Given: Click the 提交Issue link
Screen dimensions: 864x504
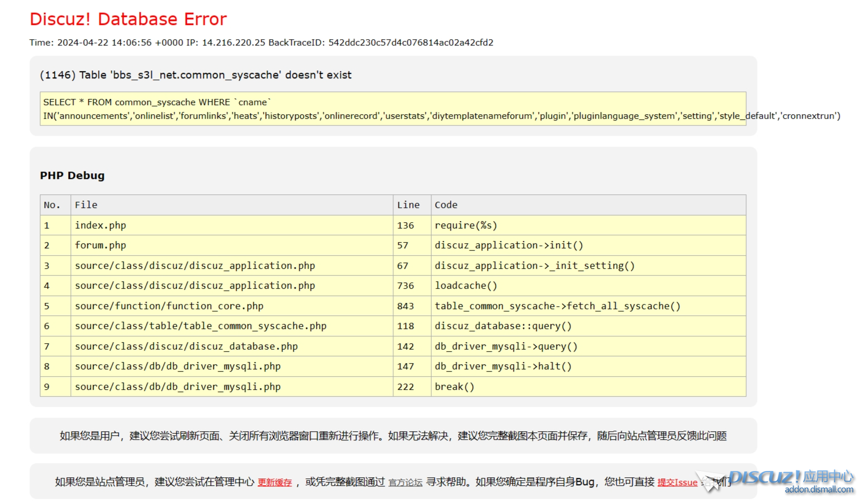Looking at the screenshot, I should 677,482.
